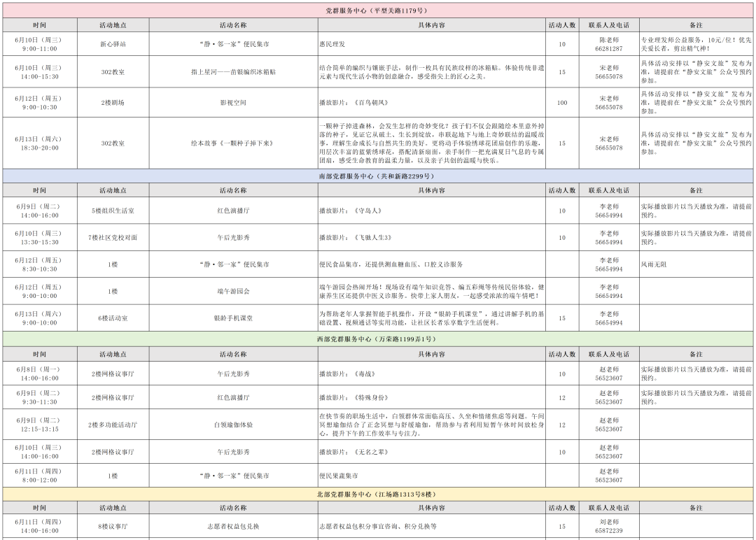This screenshot has width=756, height=540.
Task: Click the 风雨无阻 note
Action: 696,264
